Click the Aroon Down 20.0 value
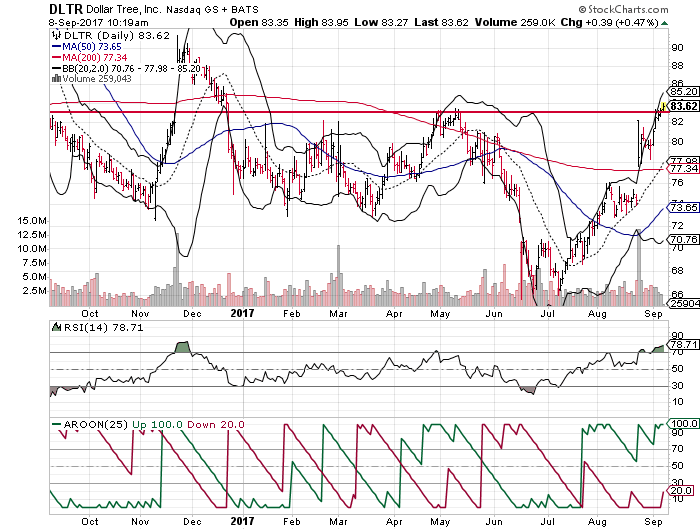Image resolution: width=700 pixels, height=530 pixels. point(216,425)
